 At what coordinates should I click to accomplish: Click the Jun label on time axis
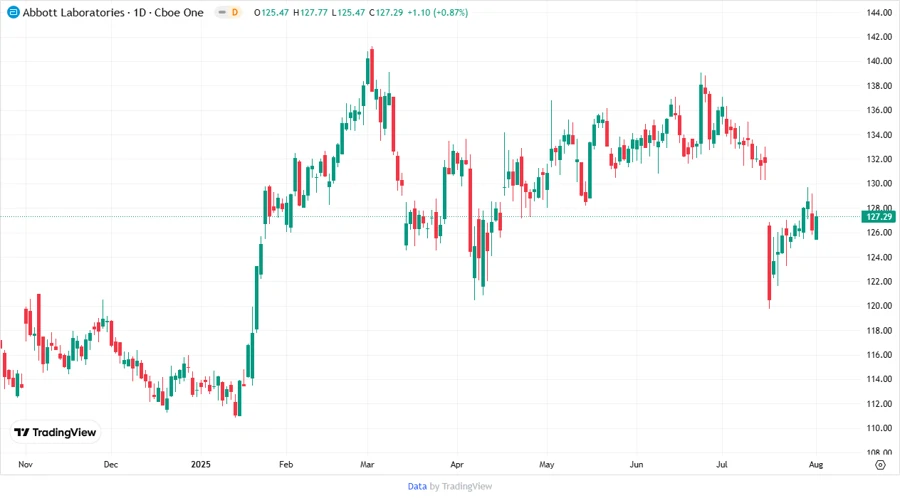[637, 464]
